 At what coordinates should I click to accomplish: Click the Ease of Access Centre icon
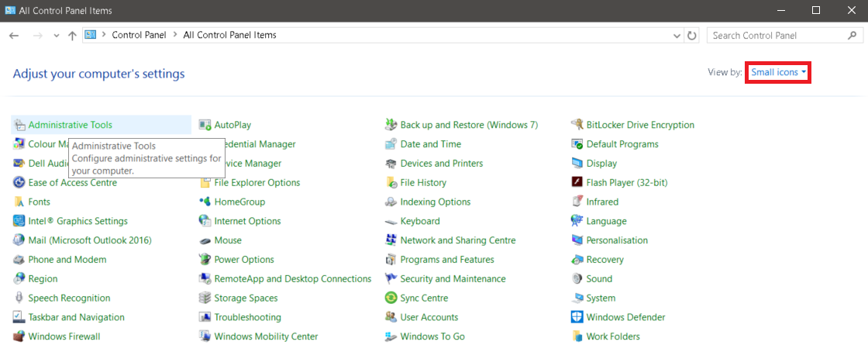tap(19, 183)
